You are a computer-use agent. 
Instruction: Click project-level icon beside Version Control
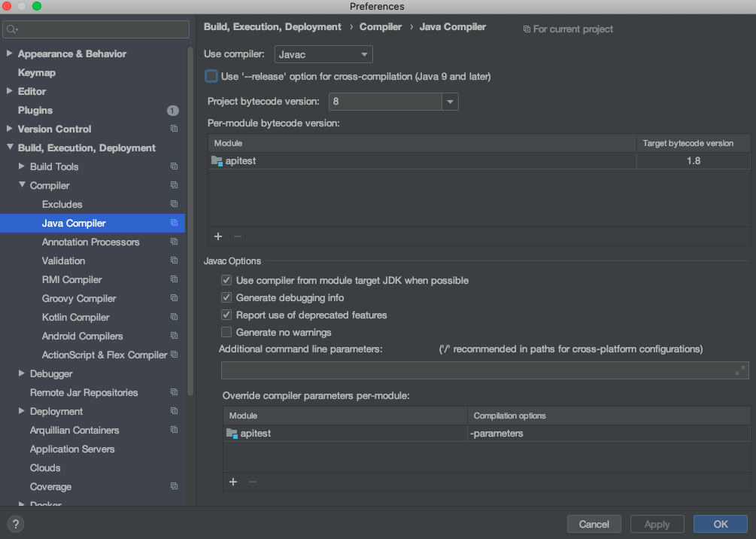[174, 129]
